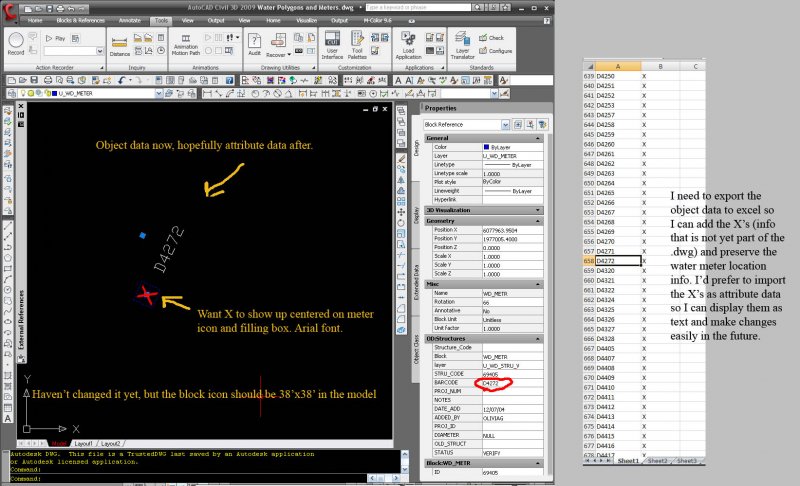Switch to the Visualize ribbon tab
This screenshot has width=800, height=486.
[306, 20]
